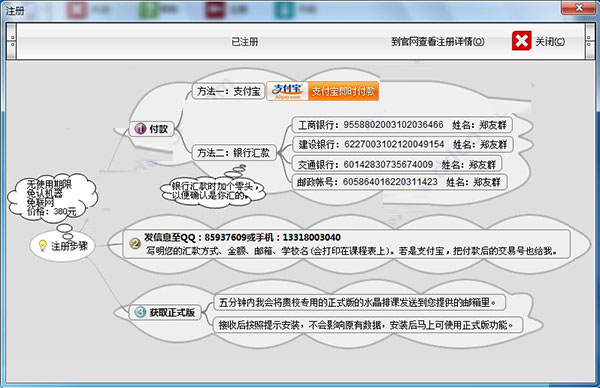The image size is (600, 388).
Task: Close the 注册 window with the title bar X
Action: tap(579, 8)
